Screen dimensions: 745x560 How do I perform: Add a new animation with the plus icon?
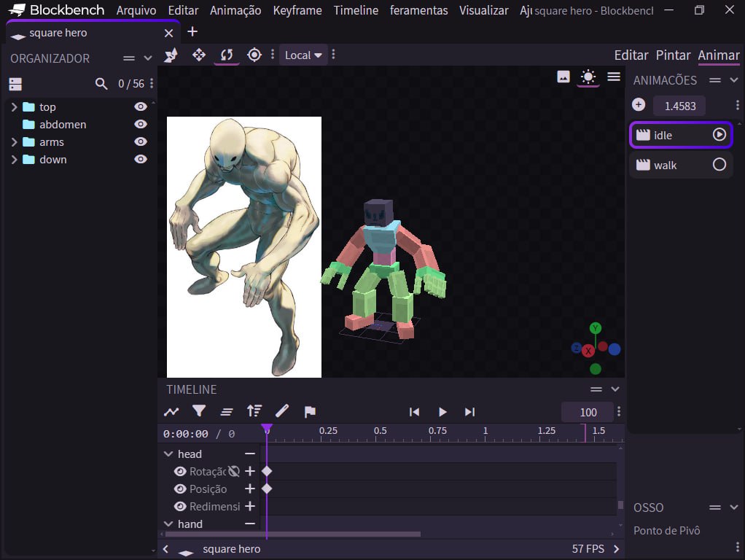tap(639, 105)
